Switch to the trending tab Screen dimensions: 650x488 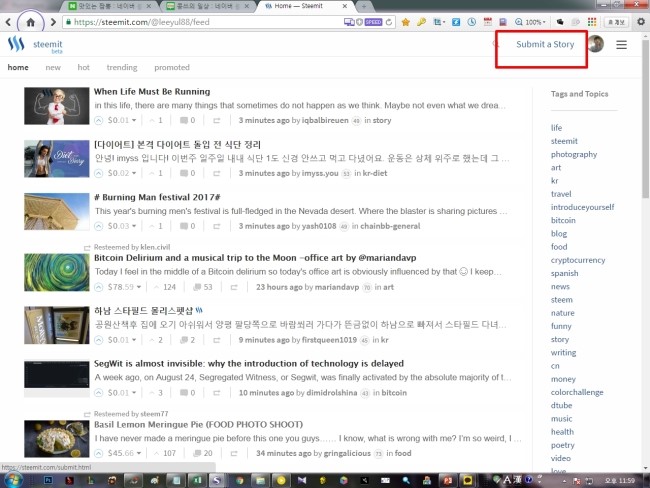122,68
